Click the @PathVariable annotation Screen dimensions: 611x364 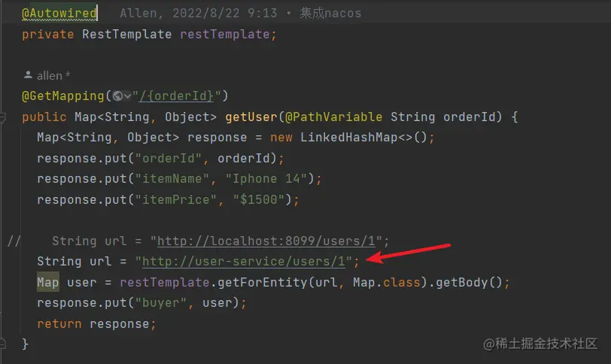pyautogui.click(x=333, y=117)
